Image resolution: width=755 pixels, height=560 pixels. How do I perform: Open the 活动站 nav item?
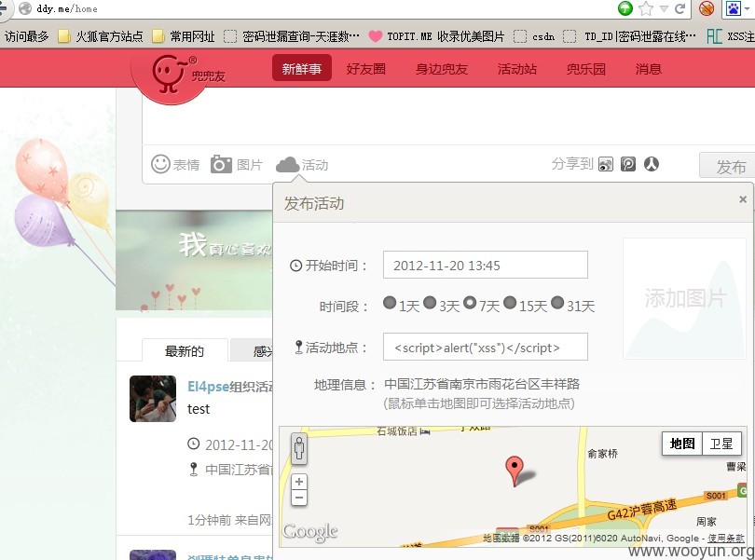517,69
